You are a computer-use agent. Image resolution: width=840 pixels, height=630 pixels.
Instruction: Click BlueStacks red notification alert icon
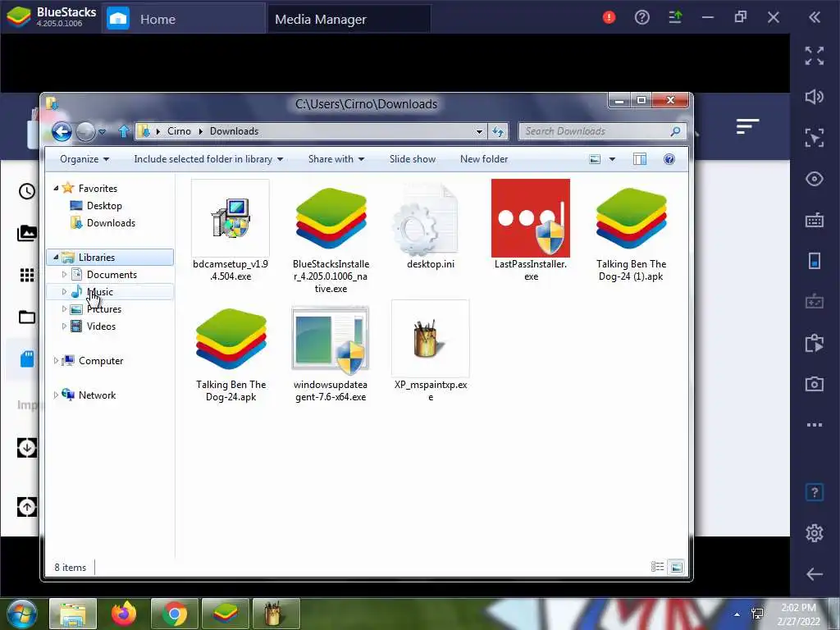609,18
